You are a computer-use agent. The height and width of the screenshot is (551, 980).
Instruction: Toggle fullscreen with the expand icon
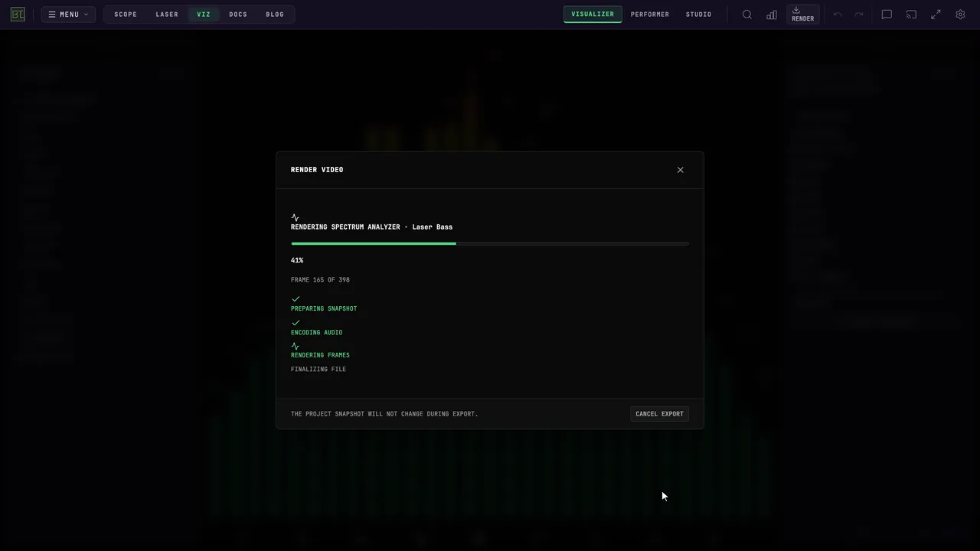936,15
